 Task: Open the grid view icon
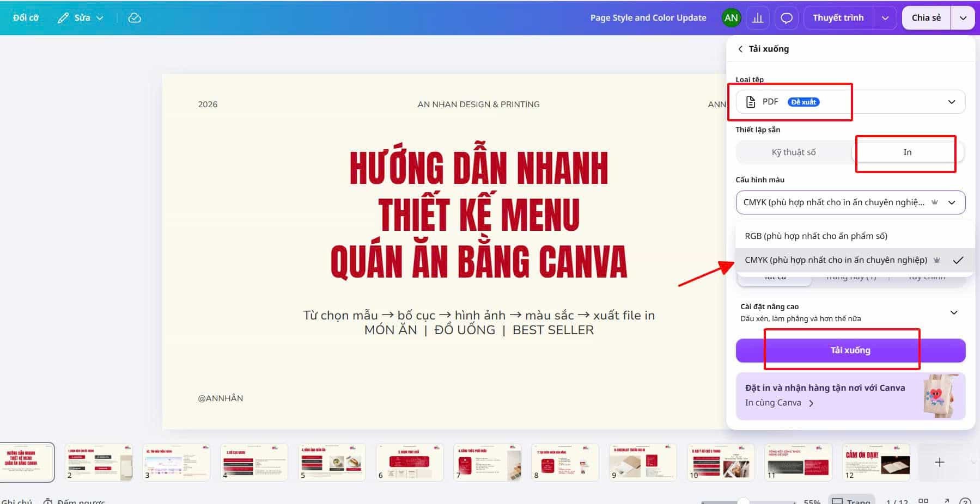(x=923, y=501)
